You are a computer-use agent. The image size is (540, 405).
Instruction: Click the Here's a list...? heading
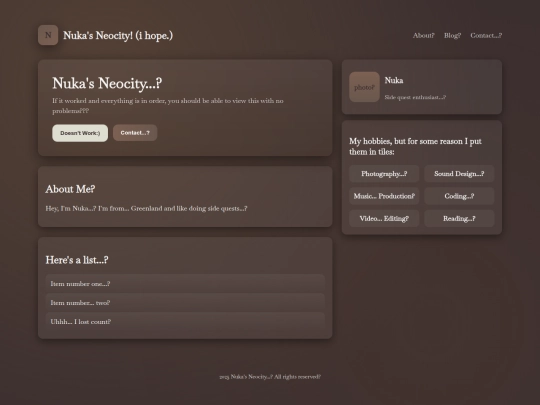click(77, 260)
